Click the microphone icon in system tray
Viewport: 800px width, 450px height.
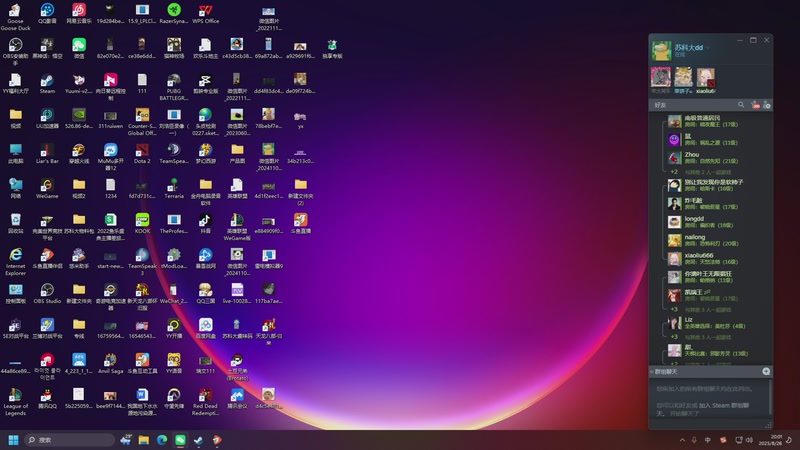[694, 440]
